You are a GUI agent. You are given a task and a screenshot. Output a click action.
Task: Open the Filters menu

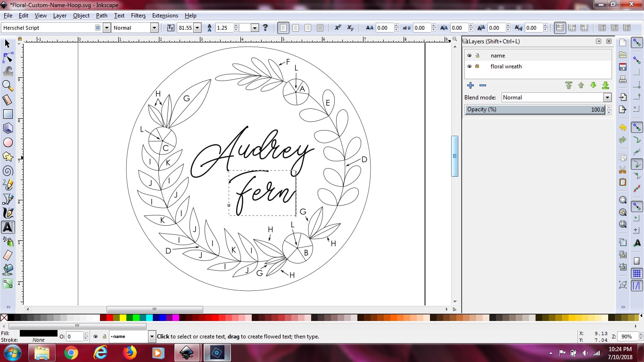(x=138, y=16)
